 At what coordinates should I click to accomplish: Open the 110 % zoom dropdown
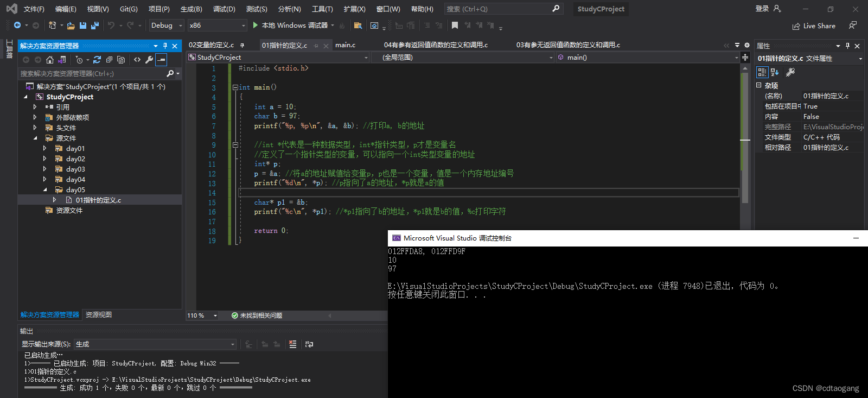coord(202,315)
